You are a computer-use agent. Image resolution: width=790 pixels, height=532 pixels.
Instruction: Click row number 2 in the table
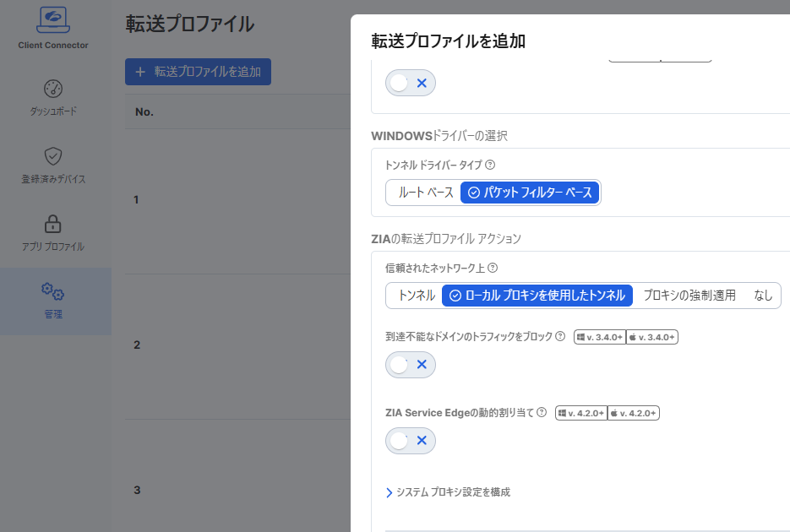(x=137, y=345)
